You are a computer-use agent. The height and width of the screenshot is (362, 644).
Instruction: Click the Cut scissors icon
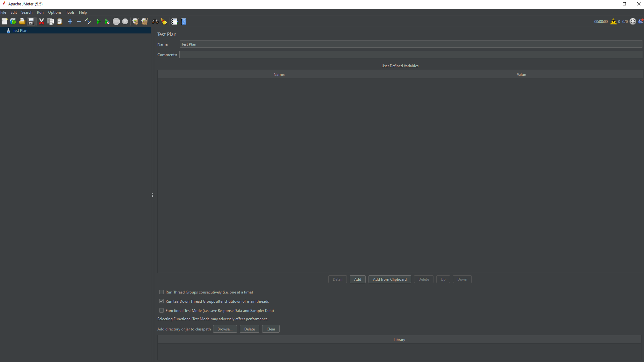click(41, 21)
